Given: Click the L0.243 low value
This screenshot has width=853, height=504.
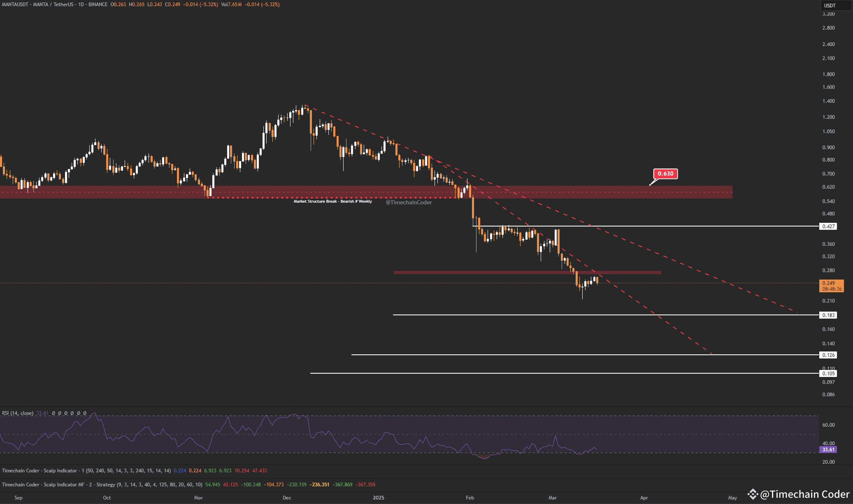Looking at the screenshot, I should [155, 5].
